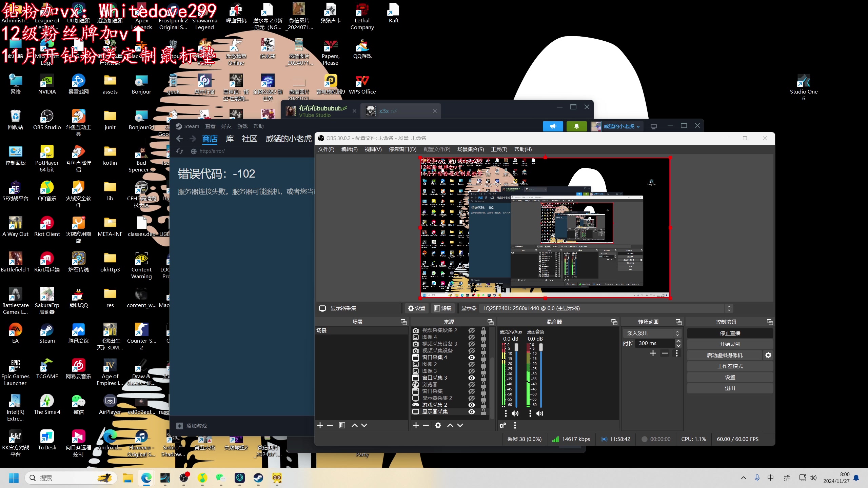Mute the 麦克风/Aux speaker toggle

(x=515, y=413)
